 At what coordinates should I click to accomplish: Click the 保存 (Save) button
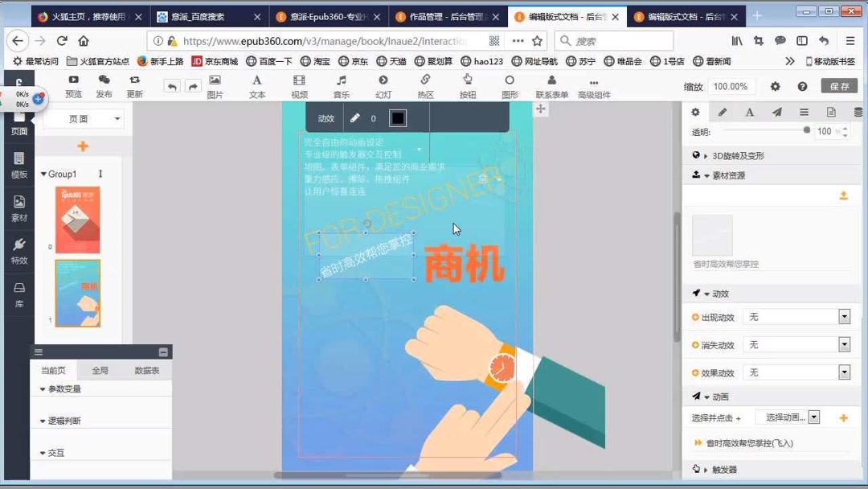(837, 86)
